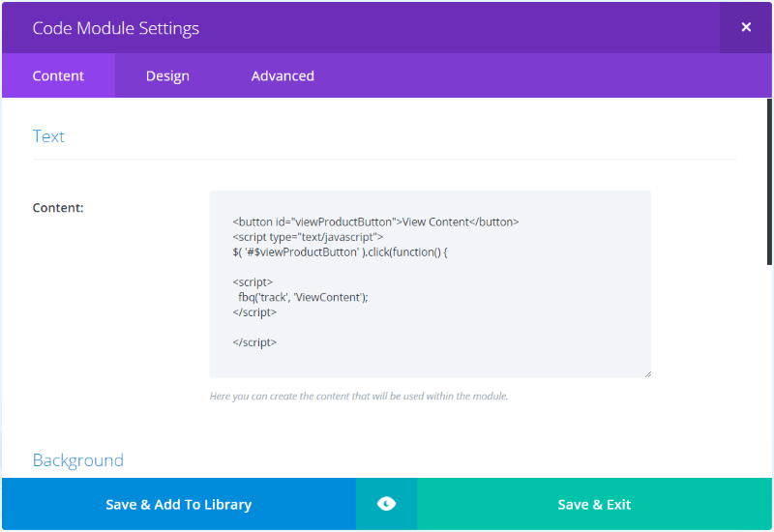The height and width of the screenshot is (532, 774).
Task: Toggle the eye preview icon
Action: tap(386, 504)
